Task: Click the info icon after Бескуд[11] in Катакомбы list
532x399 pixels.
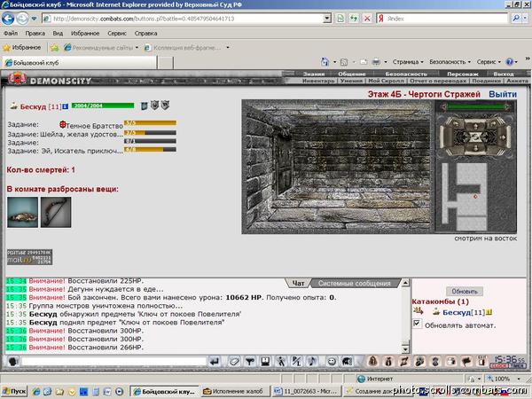Action: (489, 312)
